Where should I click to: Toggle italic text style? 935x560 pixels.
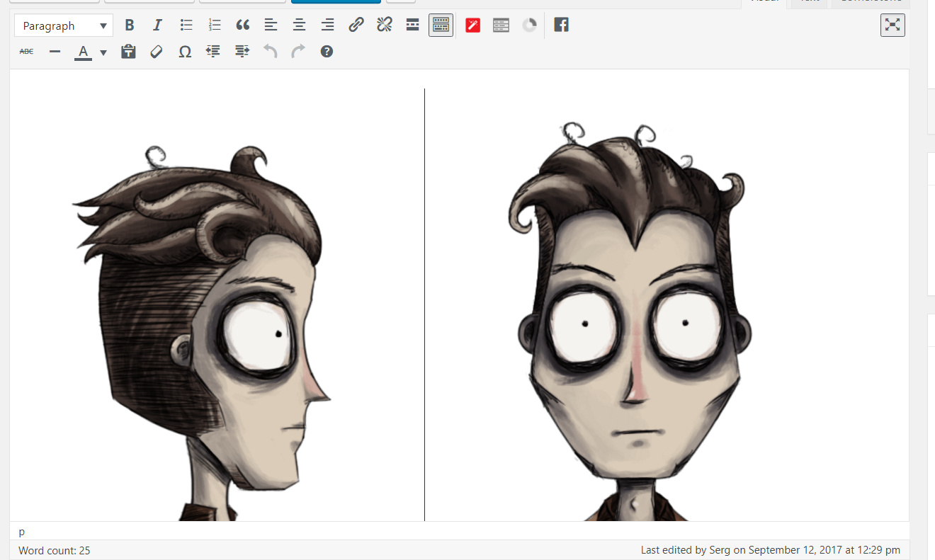click(157, 25)
